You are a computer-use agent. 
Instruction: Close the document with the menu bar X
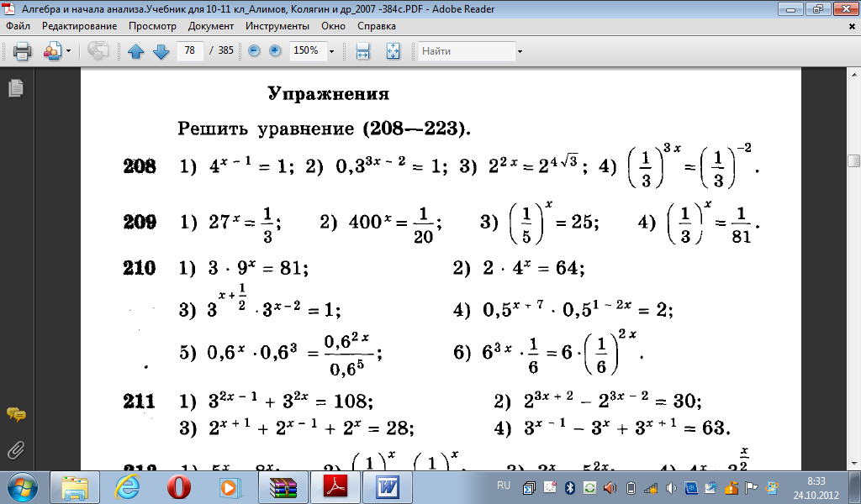(853, 26)
